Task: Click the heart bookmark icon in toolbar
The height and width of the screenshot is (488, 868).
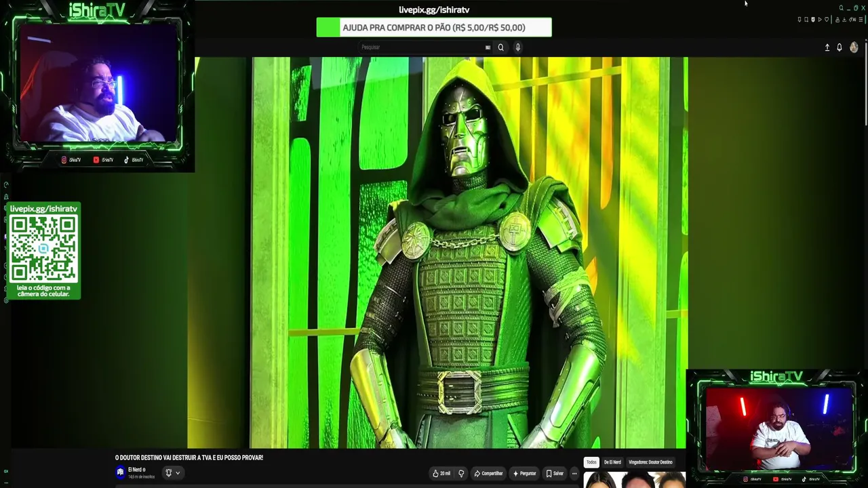Action: (x=826, y=20)
